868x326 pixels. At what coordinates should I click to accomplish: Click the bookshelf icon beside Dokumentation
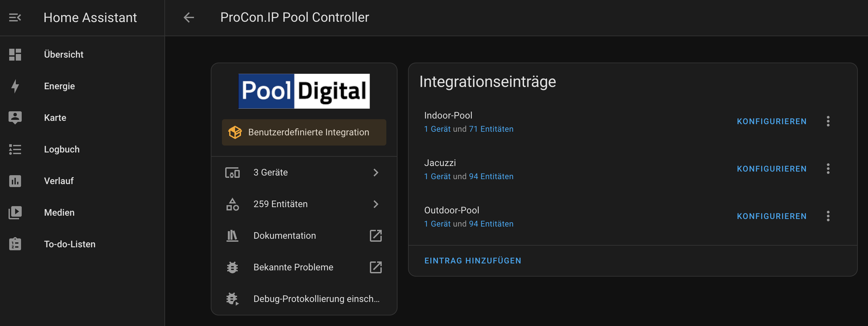232,235
